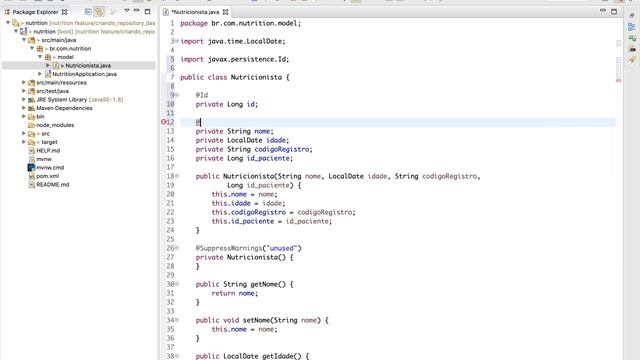The width and height of the screenshot is (640, 360).
Task: Click the JRE System Library icon
Action: click(31, 100)
